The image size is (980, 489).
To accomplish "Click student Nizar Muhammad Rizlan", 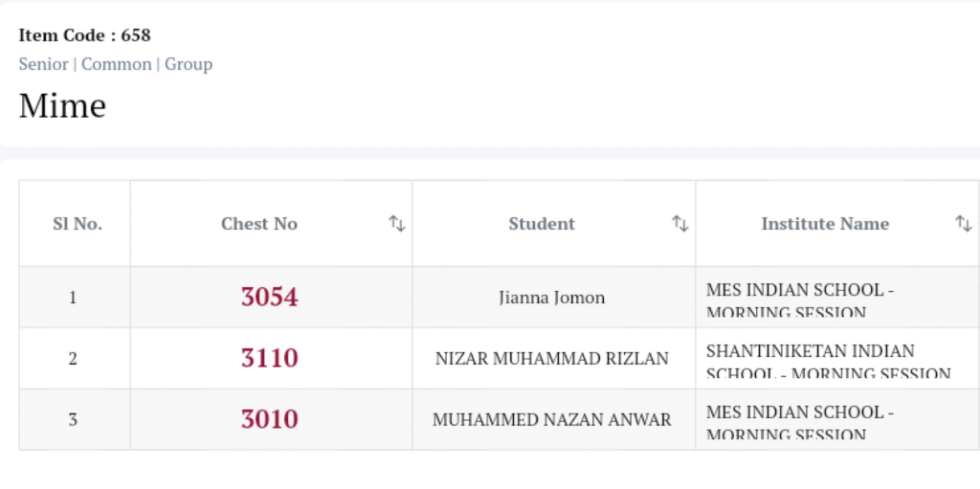I will 551,359.
